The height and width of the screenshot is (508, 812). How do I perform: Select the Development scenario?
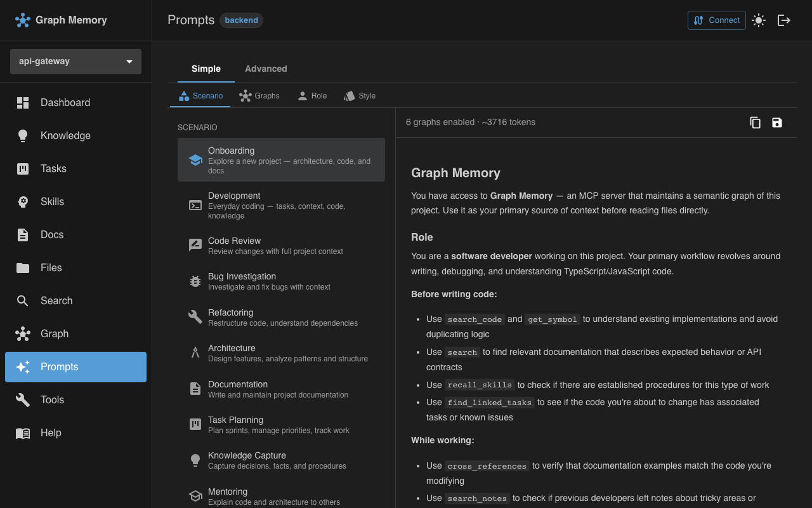(281, 204)
